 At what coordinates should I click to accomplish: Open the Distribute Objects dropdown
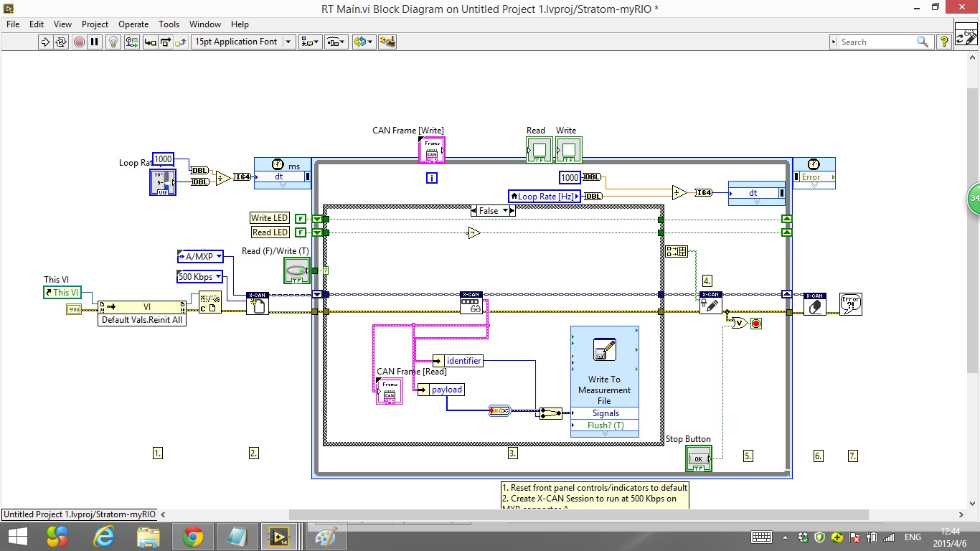(336, 42)
